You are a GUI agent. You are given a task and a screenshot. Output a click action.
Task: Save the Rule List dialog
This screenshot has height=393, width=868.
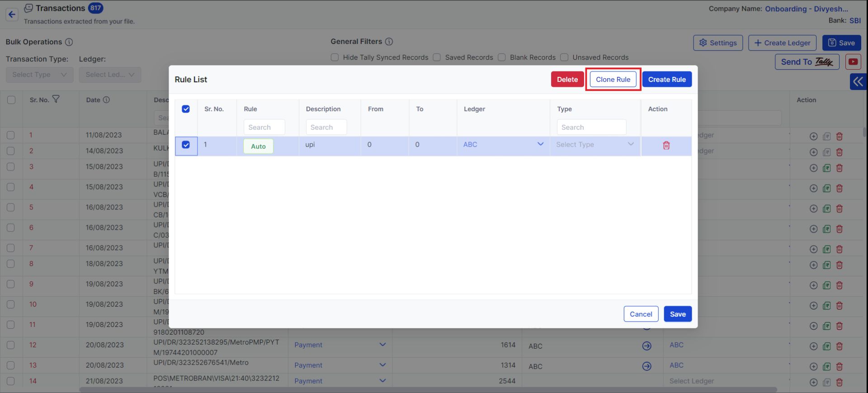click(678, 314)
